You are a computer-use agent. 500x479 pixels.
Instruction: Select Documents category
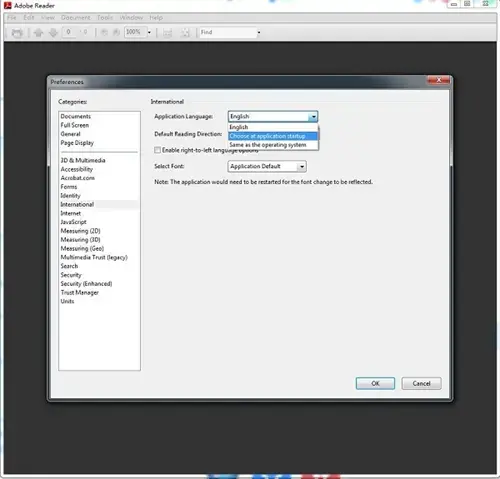pyautogui.click(x=76, y=116)
